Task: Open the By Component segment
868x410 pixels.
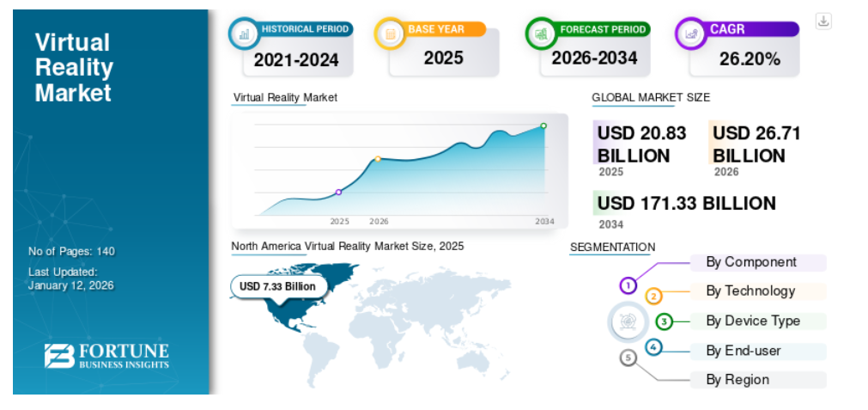Action: [751, 262]
